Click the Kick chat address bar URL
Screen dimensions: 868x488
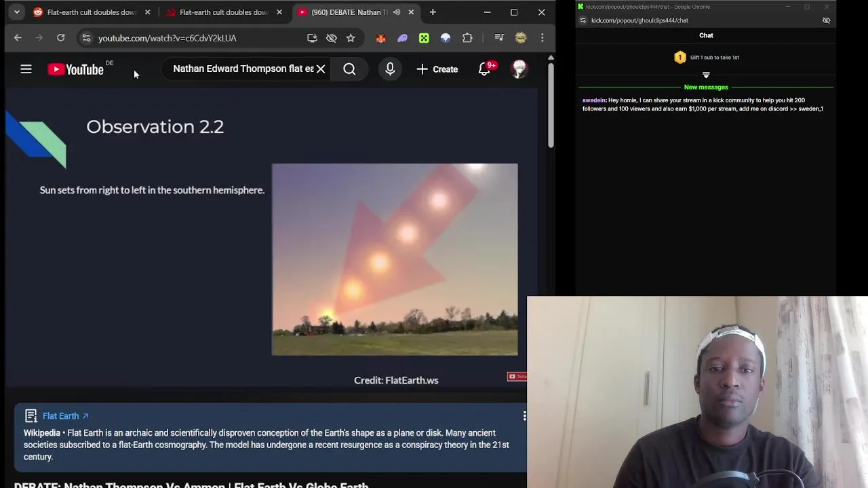coord(639,20)
